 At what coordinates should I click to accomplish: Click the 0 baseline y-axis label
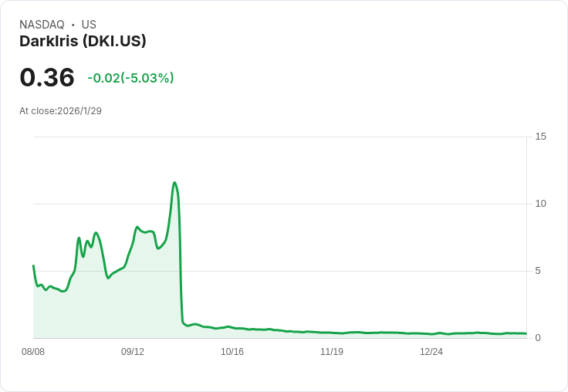(x=538, y=338)
